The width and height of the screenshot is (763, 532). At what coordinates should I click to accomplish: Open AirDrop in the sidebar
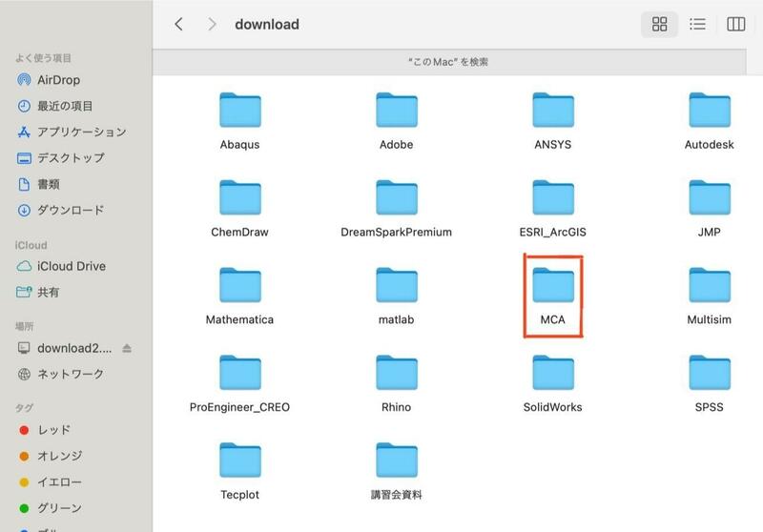pos(49,80)
